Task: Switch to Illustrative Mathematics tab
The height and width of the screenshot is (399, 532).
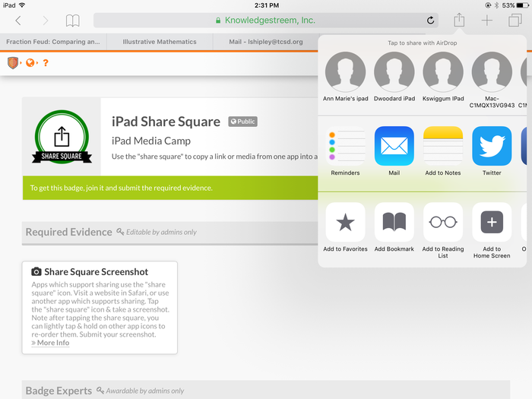Action: point(160,42)
